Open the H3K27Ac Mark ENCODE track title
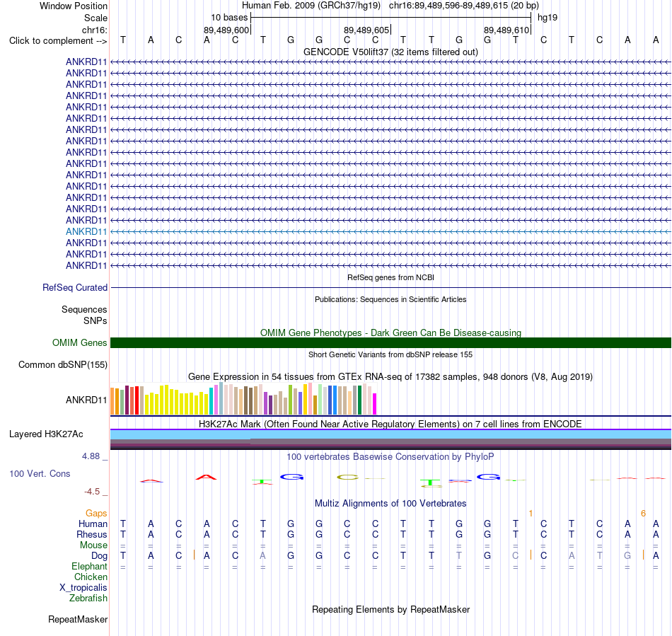Image resolution: width=672 pixels, height=636 pixels. tap(390, 424)
